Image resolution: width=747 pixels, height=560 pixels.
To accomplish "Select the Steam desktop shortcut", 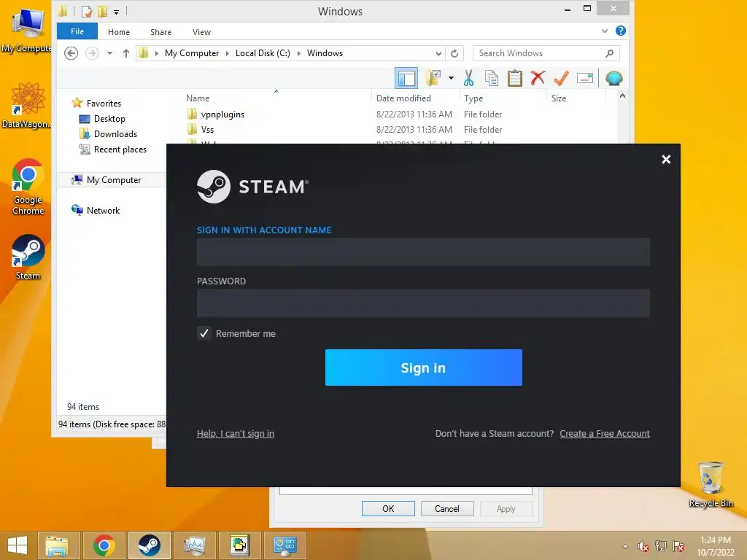I will click(28, 257).
